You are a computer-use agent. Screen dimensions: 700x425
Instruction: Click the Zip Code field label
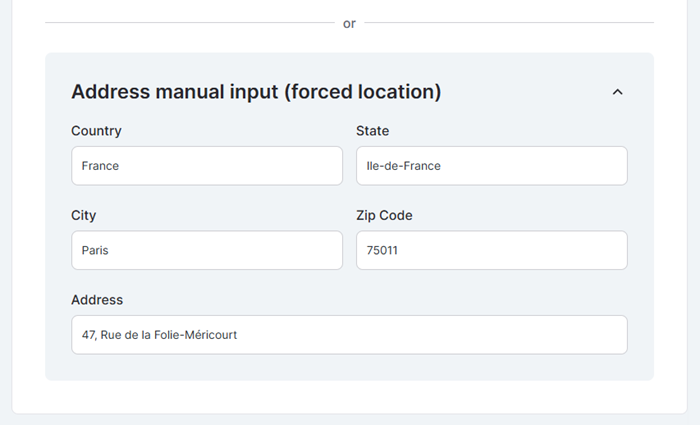[x=384, y=215]
